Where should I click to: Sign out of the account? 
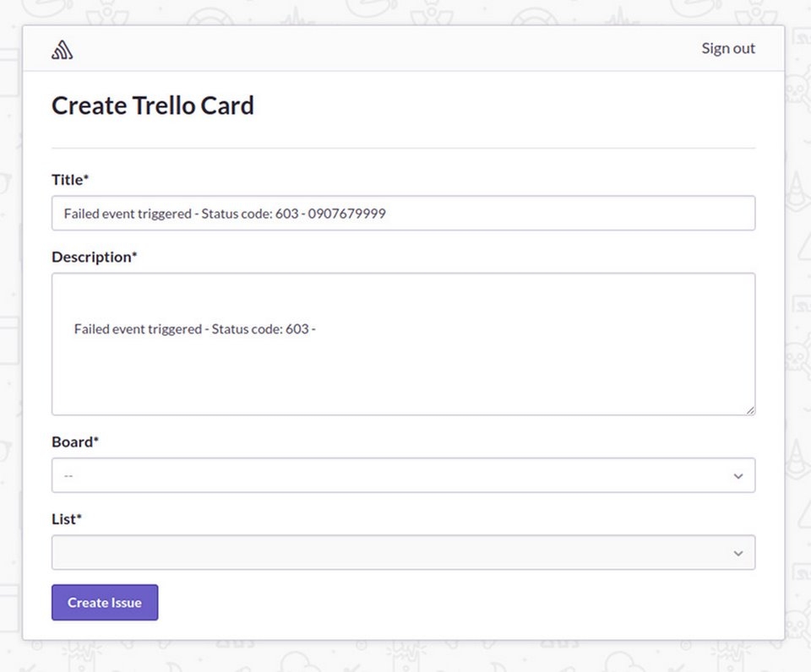coord(727,48)
